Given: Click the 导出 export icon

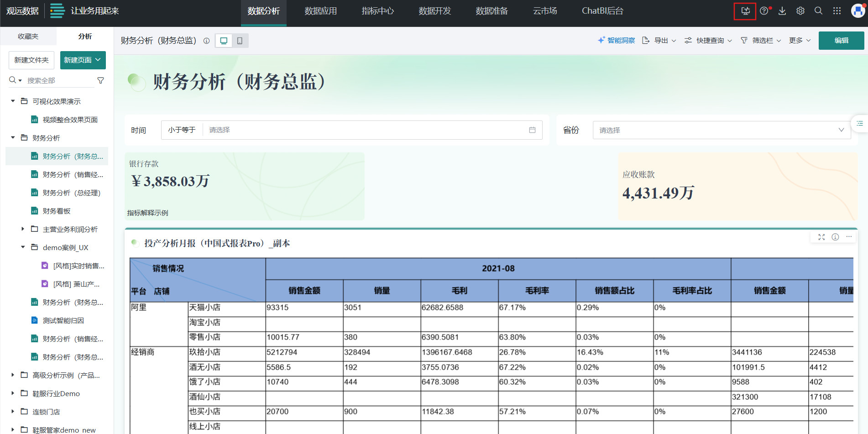Looking at the screenshot, I should coord(646,40).
